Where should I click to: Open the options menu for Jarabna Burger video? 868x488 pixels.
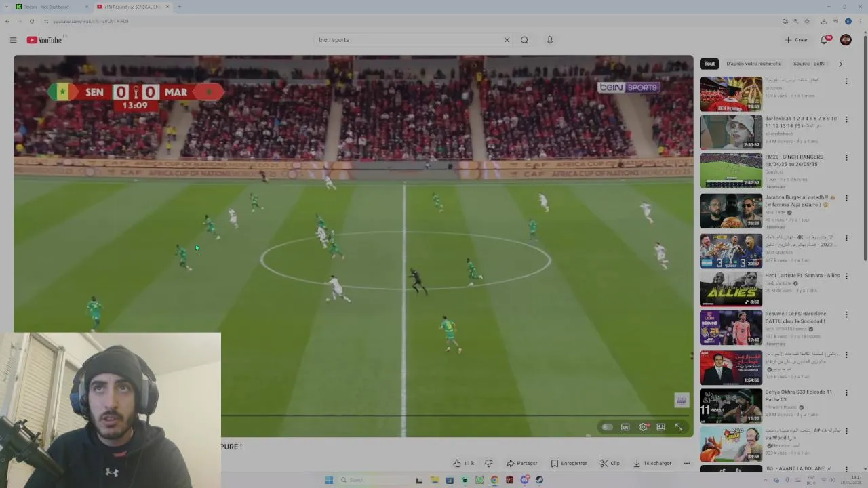(x=846, y=198)
